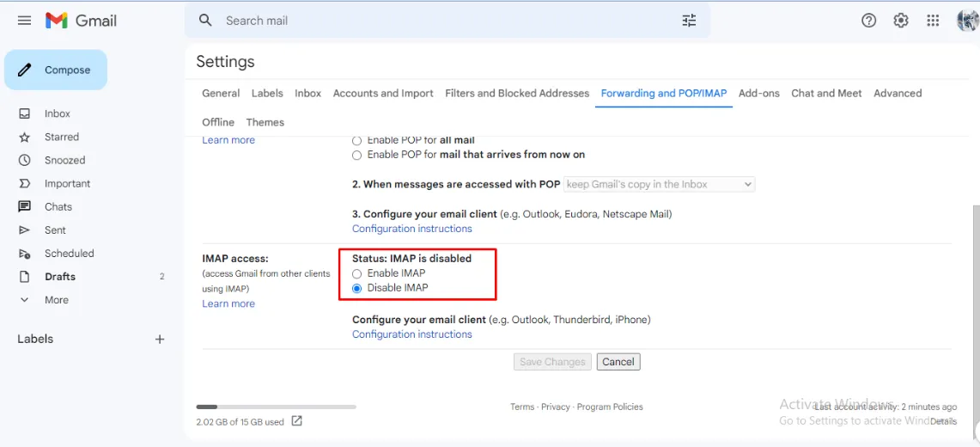Click the Compose pencil button

click(56, 70)
